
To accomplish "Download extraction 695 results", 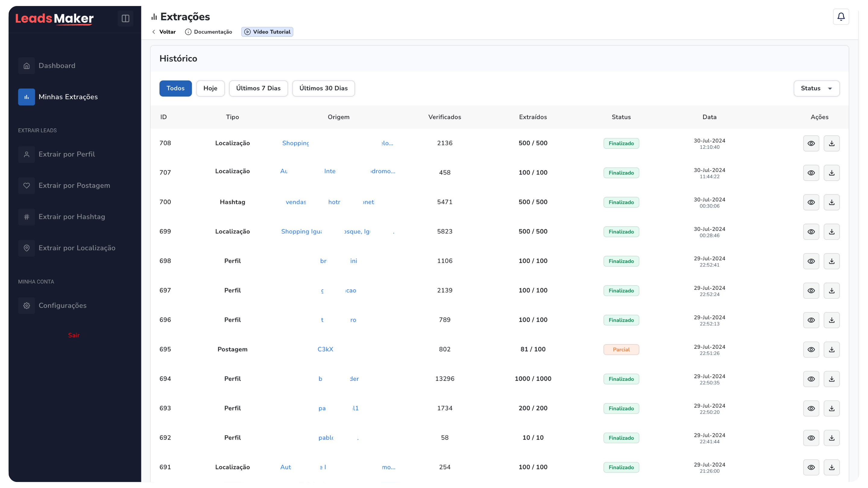I will point(831,349).
